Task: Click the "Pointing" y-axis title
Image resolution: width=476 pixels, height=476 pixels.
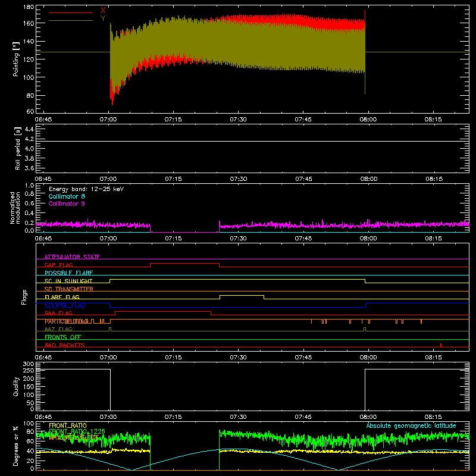Action: pos(16,59)
